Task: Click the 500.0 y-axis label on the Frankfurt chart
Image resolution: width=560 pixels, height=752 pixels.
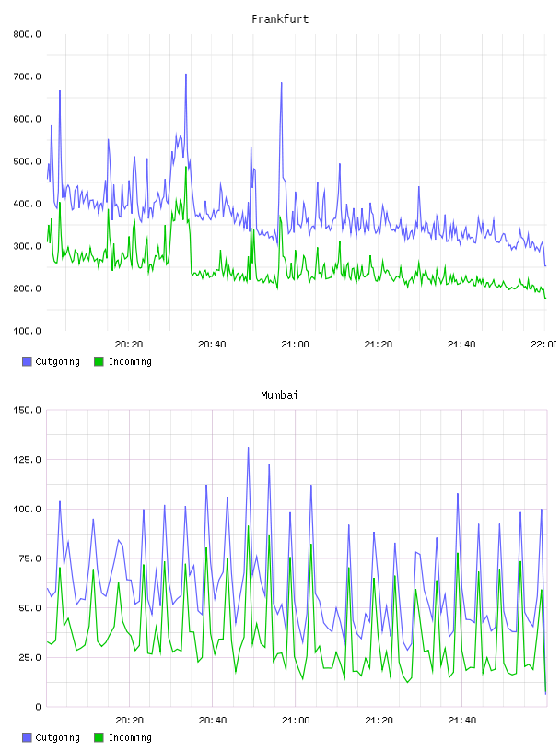Action: point(27,161)
